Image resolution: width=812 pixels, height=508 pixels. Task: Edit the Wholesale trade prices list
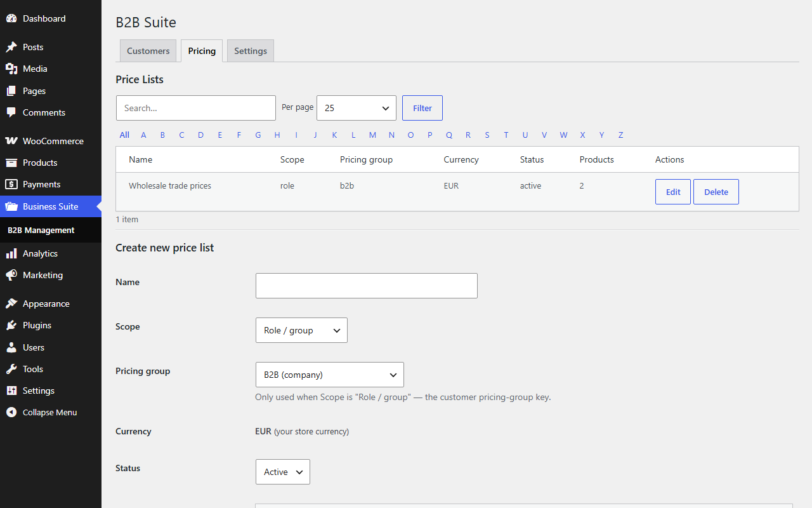pos(673,192)
